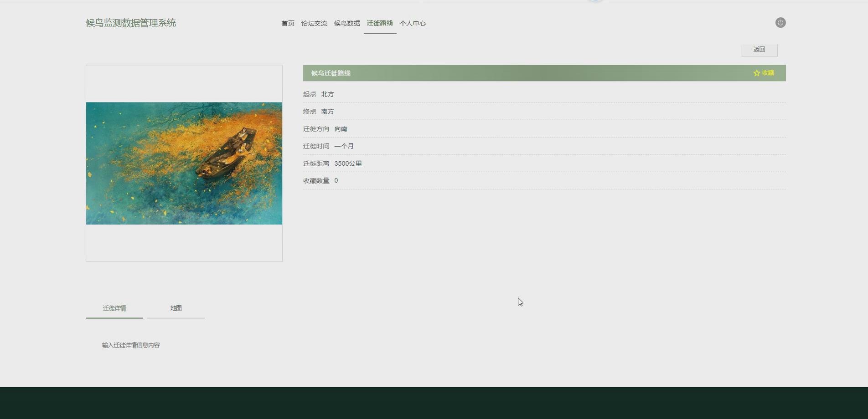Click the 终点 label
Image resolution: width=868 pixels, height=419 pixels.
point(310,112)
